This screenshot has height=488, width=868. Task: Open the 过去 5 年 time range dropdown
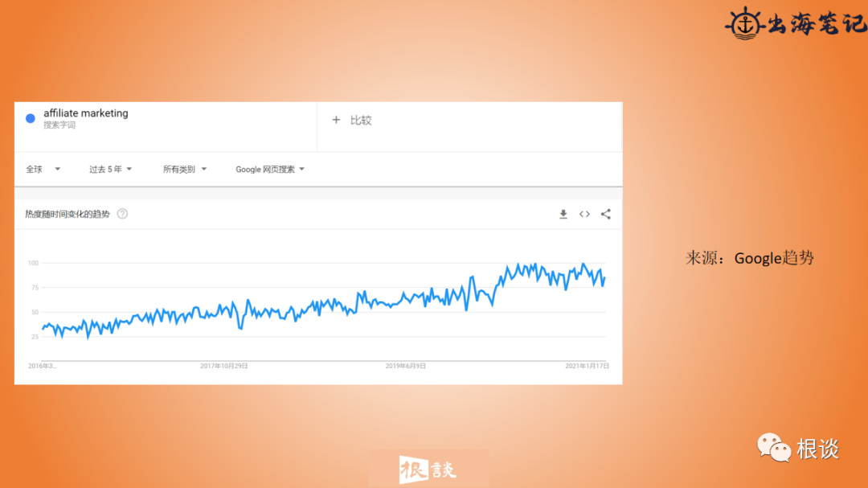[110, 169]
